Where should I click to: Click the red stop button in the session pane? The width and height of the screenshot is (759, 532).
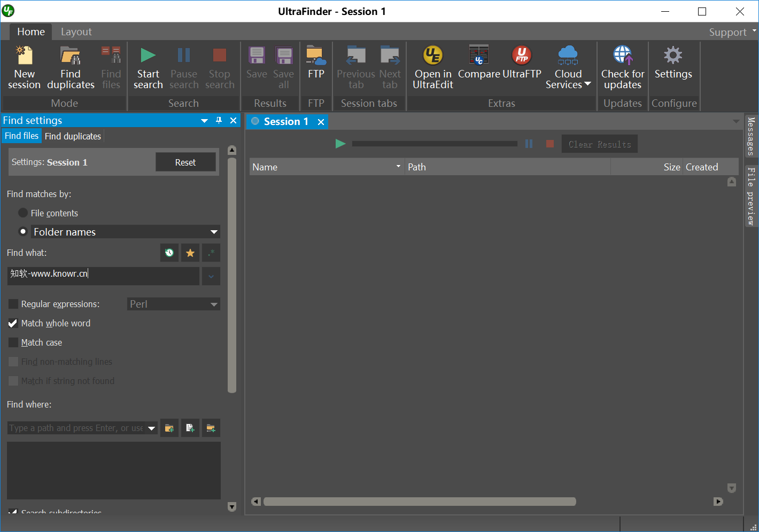(549, 144)
